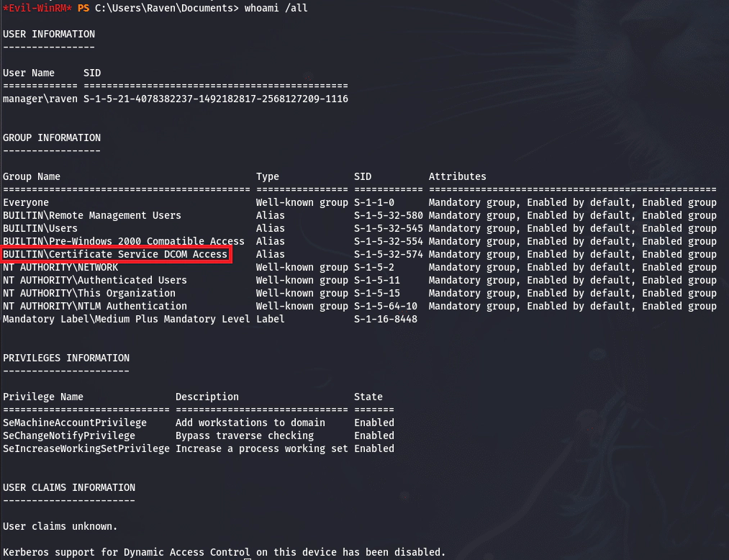Click the Attributes column header
The height and width of the screenshot is (560, 729).
[x=458, y=176]
